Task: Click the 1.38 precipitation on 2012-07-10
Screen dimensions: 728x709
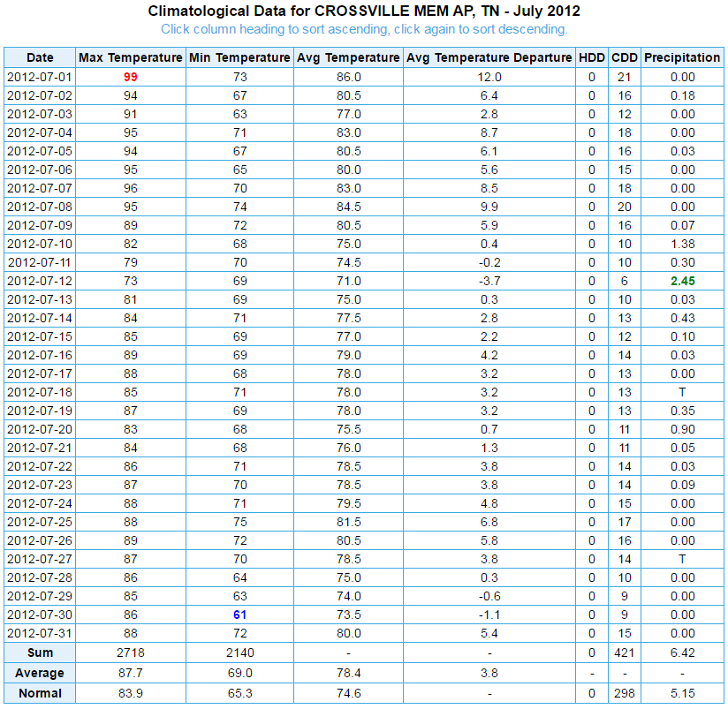Action: tap(682, 244)
